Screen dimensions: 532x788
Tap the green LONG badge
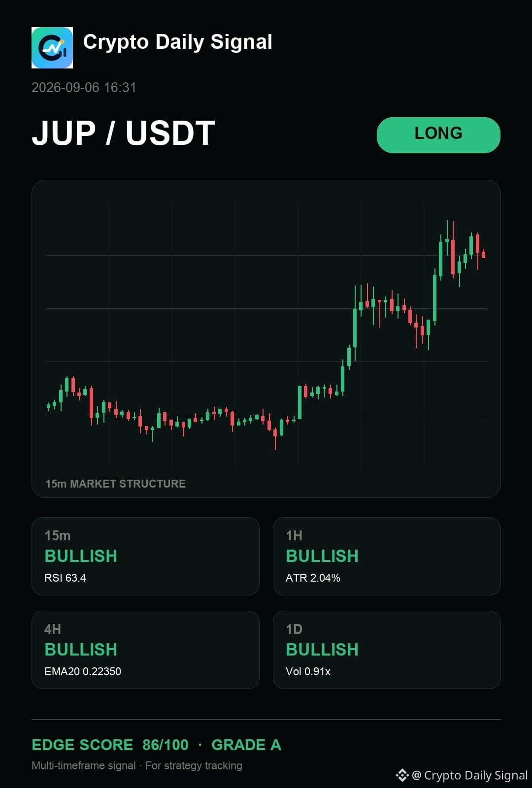[438, 135]
